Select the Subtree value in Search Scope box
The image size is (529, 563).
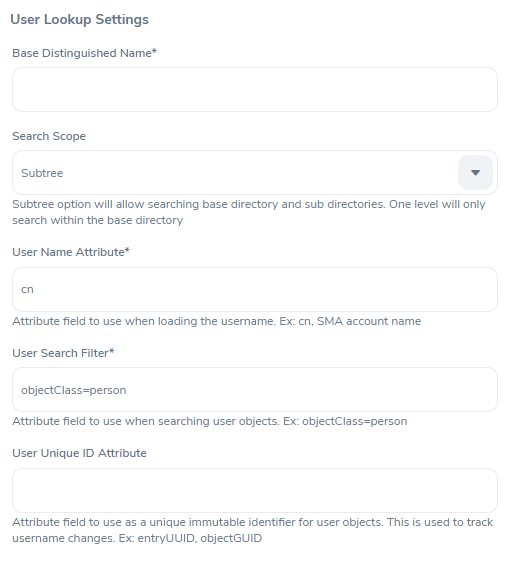(42, 173)
